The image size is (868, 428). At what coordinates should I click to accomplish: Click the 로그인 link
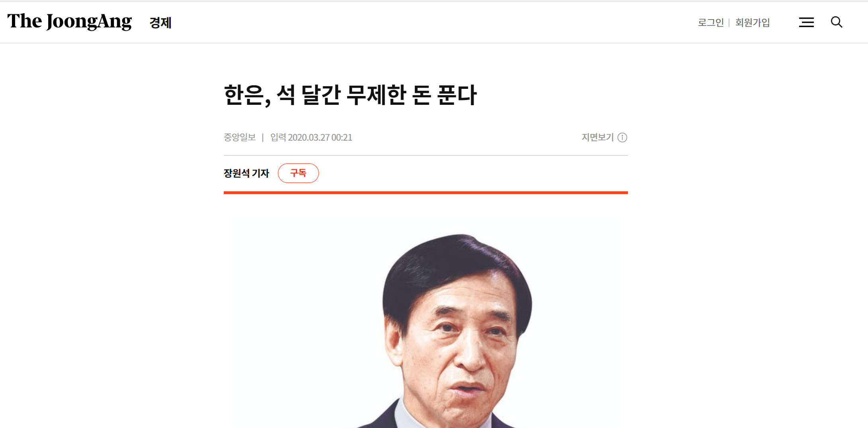711,23
